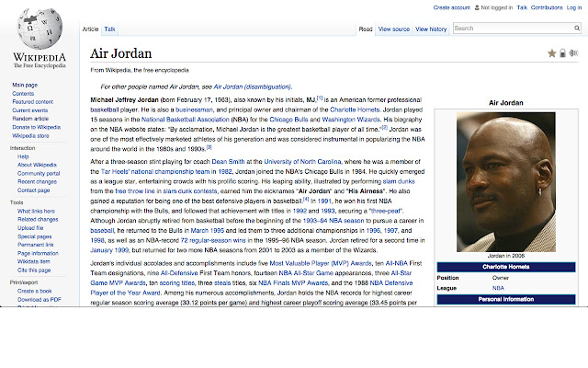Go to Main page in sidebar
The image size is (588, 368).
coord(25,85)
